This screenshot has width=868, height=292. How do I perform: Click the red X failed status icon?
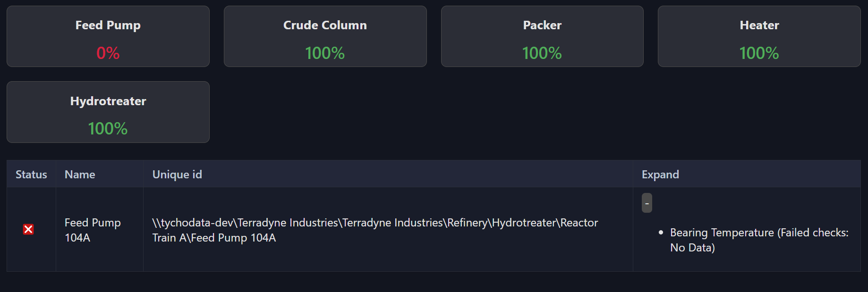28,229
